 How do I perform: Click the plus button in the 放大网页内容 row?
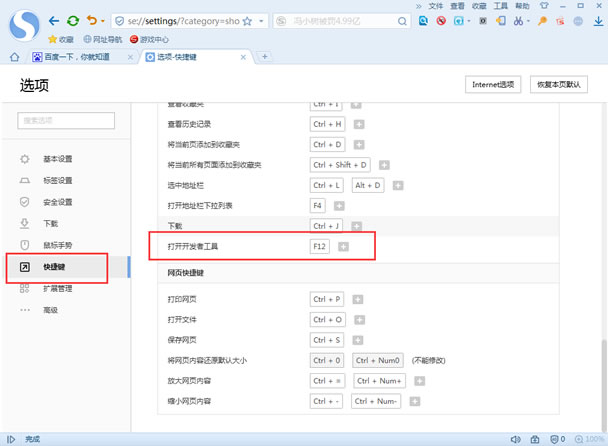tap(420, 381)
